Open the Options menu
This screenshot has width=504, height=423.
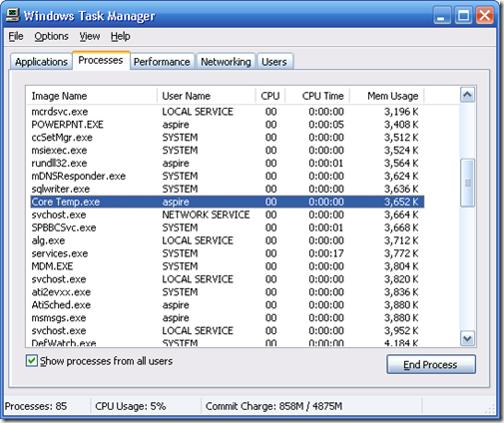(x=51, y=36)
